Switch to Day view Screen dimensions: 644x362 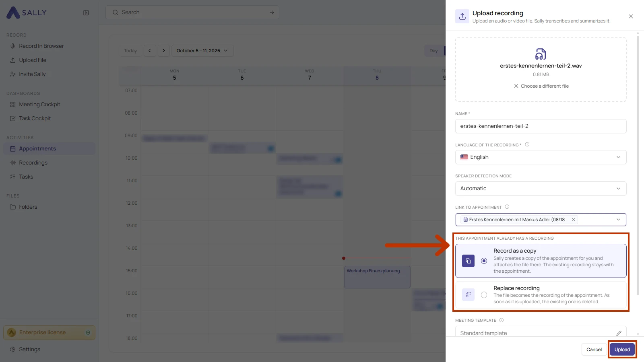[x=433, y=51]
